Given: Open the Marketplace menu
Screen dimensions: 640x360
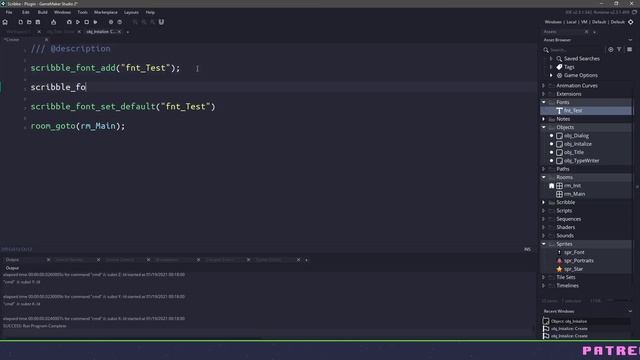Looking at the screenshot, I should point(106,12).
